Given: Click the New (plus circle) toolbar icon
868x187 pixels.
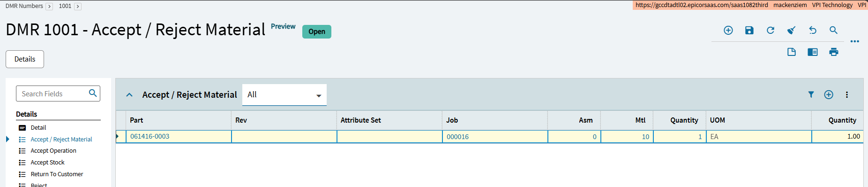Looking at the screenshot, I should click(728, 30).
